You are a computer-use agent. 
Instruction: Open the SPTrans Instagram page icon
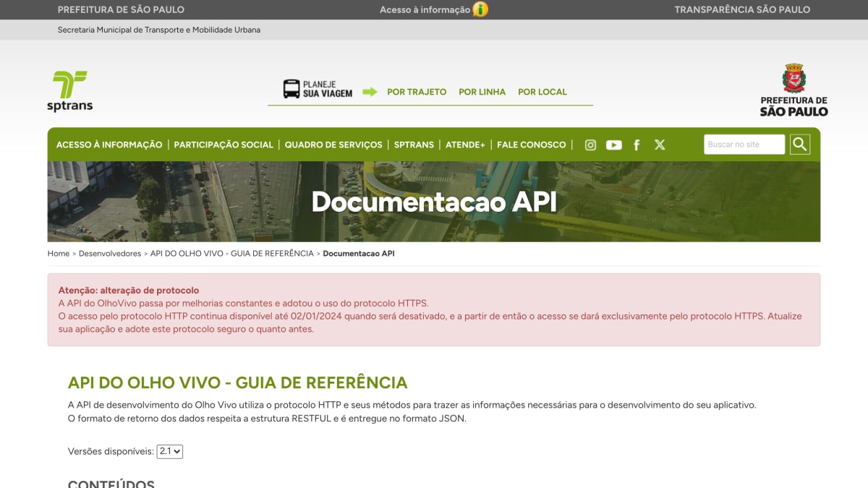[x=590, y=145]
